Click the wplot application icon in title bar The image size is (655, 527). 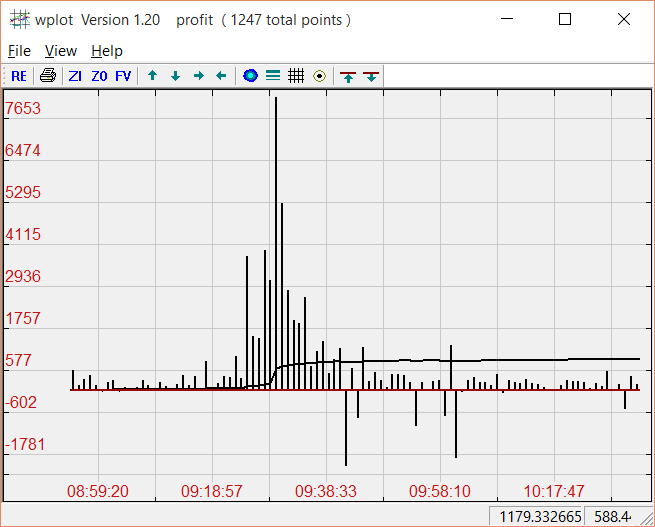(20, 20)
